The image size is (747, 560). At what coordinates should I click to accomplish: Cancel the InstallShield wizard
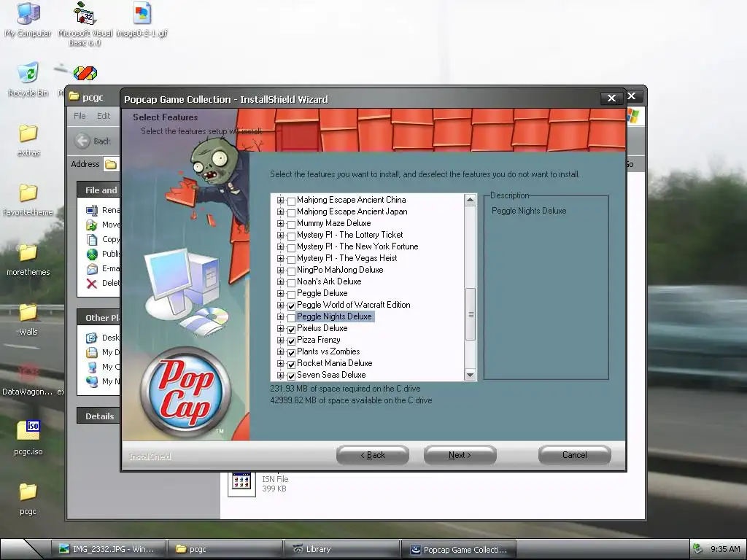[575, 455]
